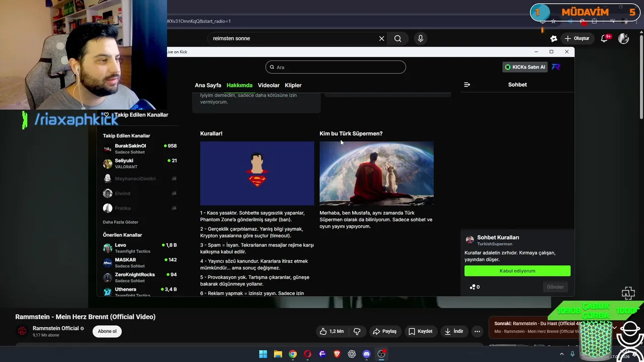Open Opera browser from the taskbar

tap(307, 354)
